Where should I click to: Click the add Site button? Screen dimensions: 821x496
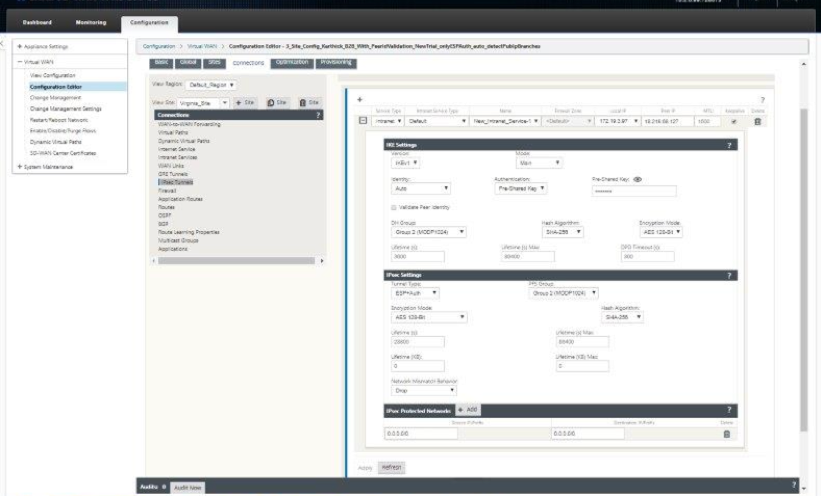pos(245,103)
